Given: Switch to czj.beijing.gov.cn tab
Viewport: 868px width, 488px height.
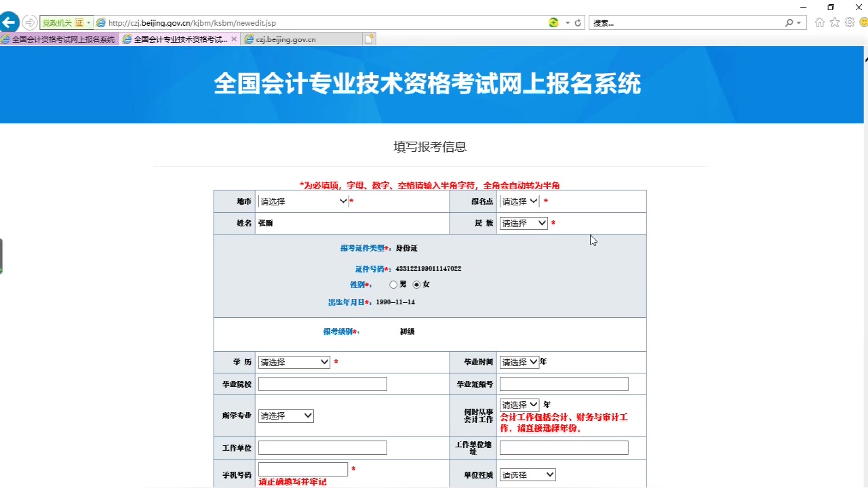Looking at the screenshot, I should [301, 39].
